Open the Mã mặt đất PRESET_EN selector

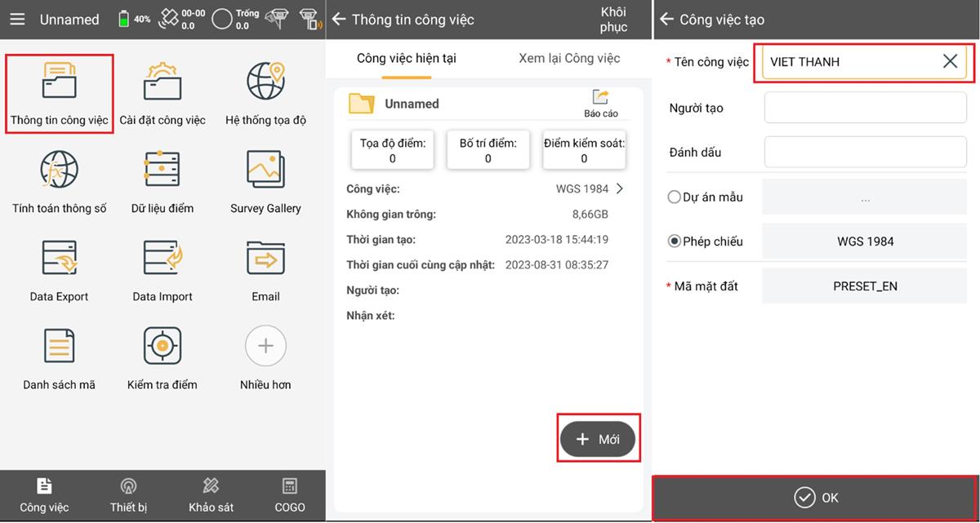pos(864,286)
